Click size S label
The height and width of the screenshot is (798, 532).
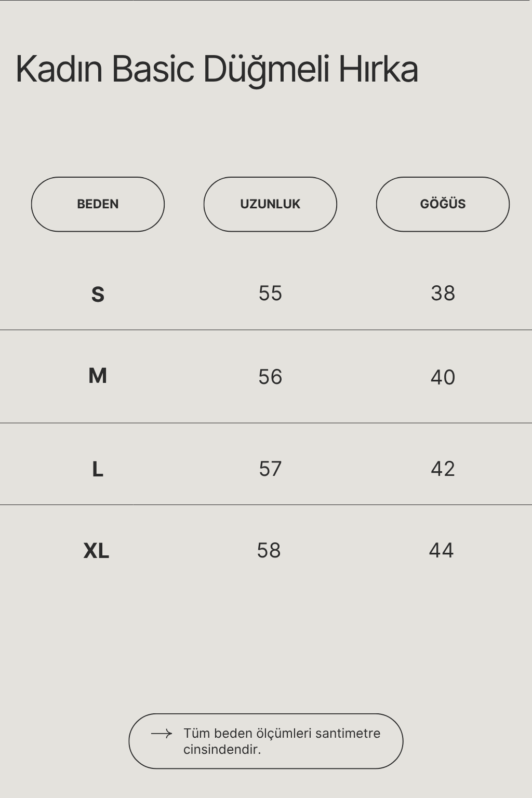[98, 295]
